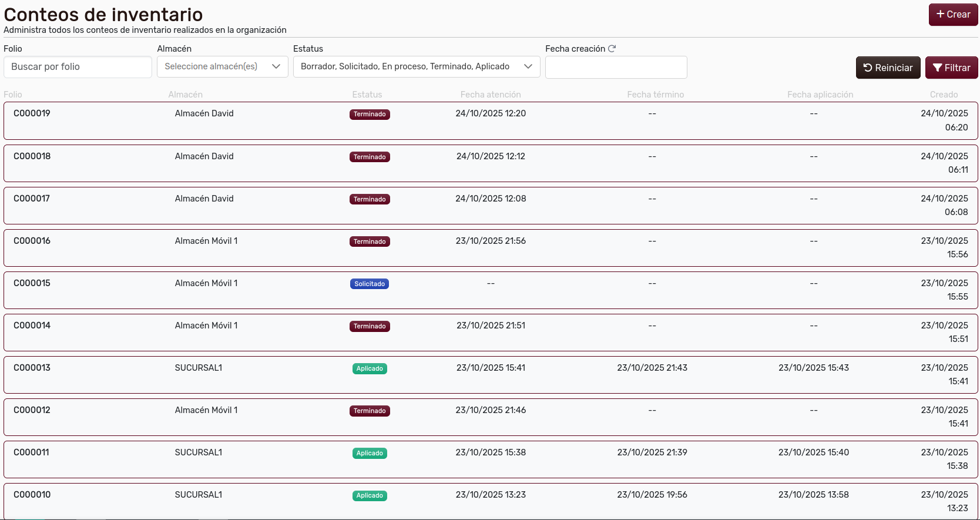This screenshot has width=980, height=520.
Task: Click the Fecha creación date input
Action: [616, 67]
